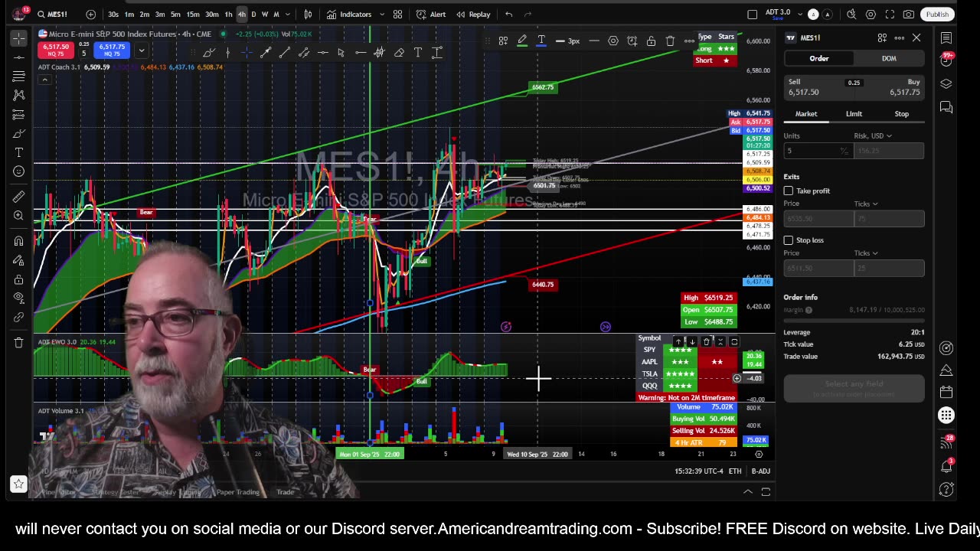Open notifications bell in right sidebar
The width and height of the screenshot is (980, 551).
[x=946, y=465]
